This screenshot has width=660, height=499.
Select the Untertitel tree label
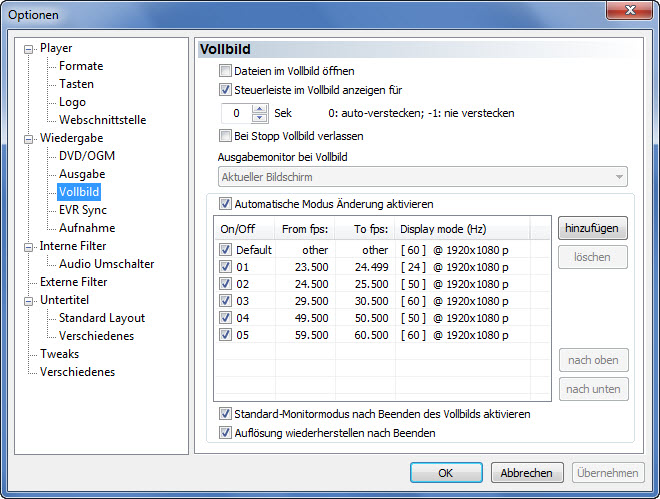coord(64,300)
